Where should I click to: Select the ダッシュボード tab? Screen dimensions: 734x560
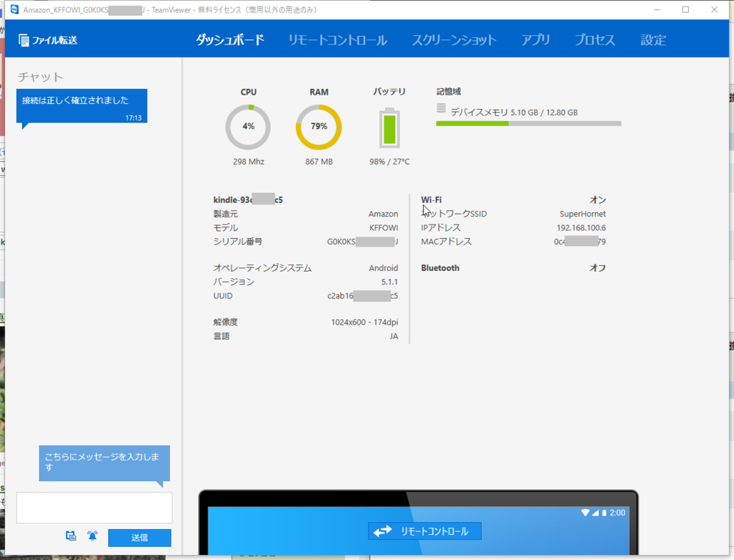coord(230,40)
